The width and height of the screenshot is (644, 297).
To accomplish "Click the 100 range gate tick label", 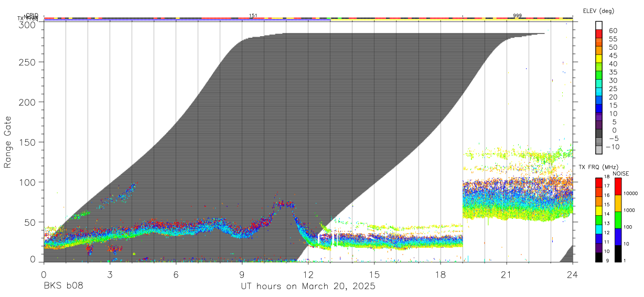I will [28, 182].
